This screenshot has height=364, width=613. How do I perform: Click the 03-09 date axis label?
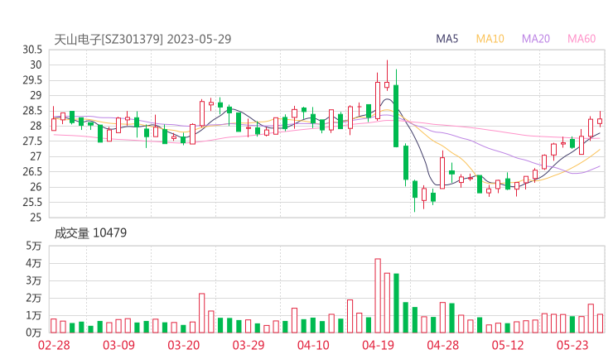pos(118,345)
